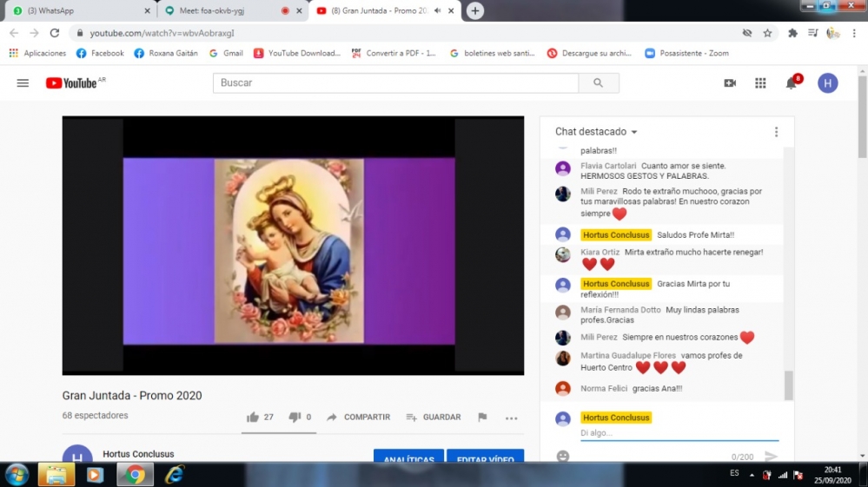Image resolution: width=868 pixels, height=487 pixels.
Task: Share the video via COMPARTIR
Action: click(358, 418)
